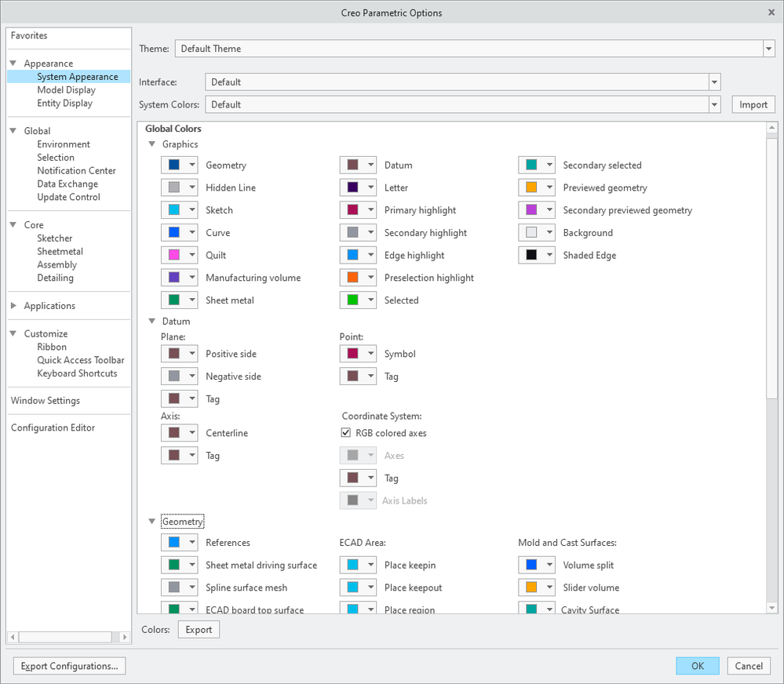Click the Import button

coord(753,104)
